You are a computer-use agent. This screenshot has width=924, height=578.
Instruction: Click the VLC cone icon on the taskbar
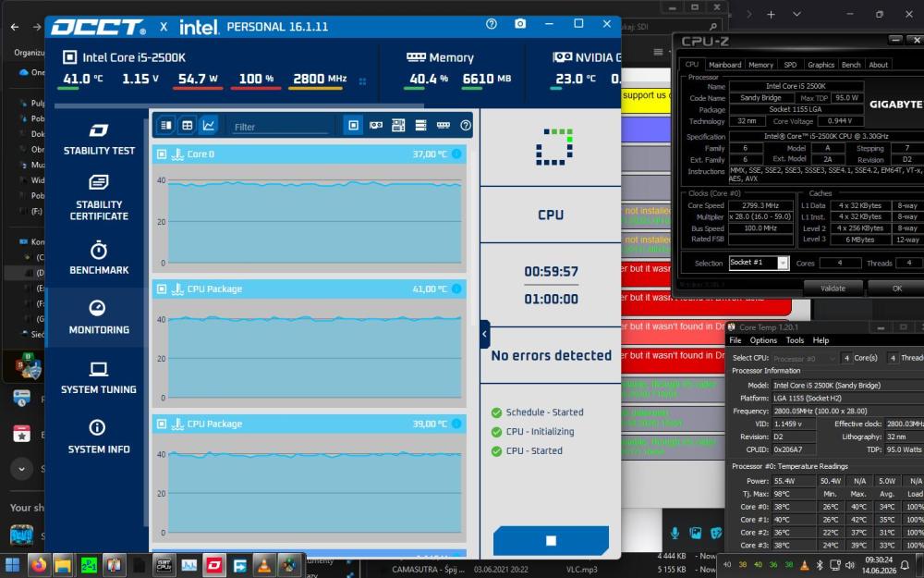coord(264,565)
